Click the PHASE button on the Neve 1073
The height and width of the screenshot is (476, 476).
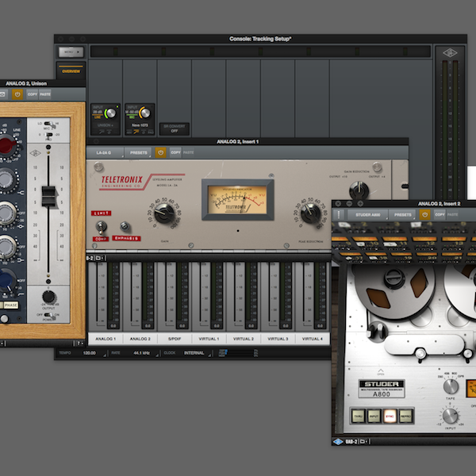[x=10, y=305]
